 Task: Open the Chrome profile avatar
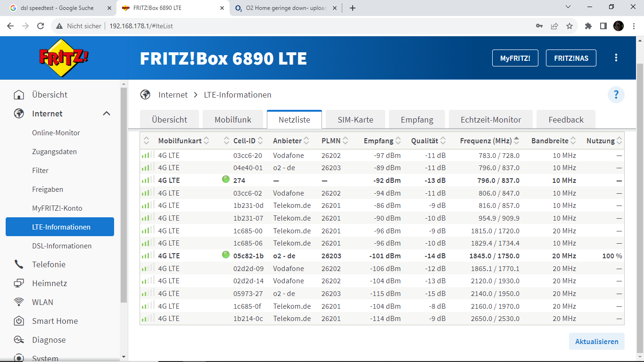pyautogui.click(x=619, y=26)
